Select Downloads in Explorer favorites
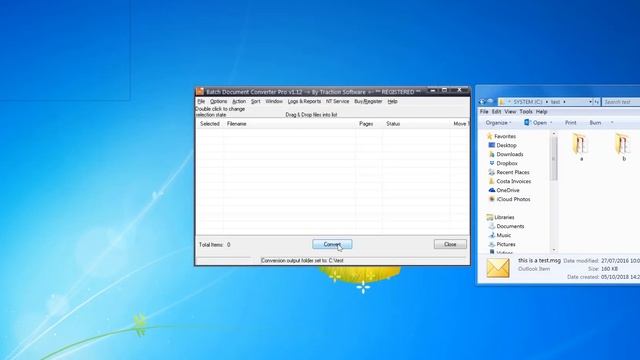 [510, 154]
